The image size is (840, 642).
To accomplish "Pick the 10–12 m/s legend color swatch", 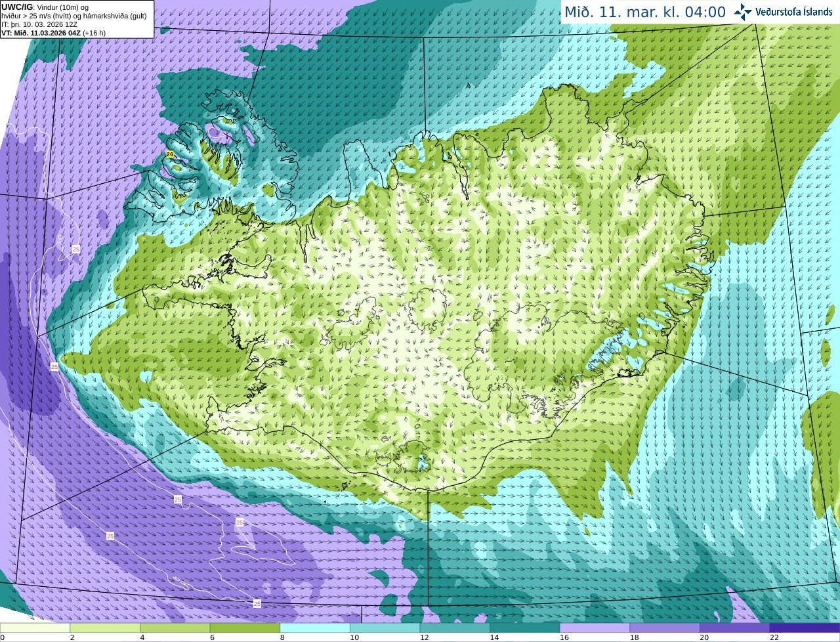I will (385, 628).
